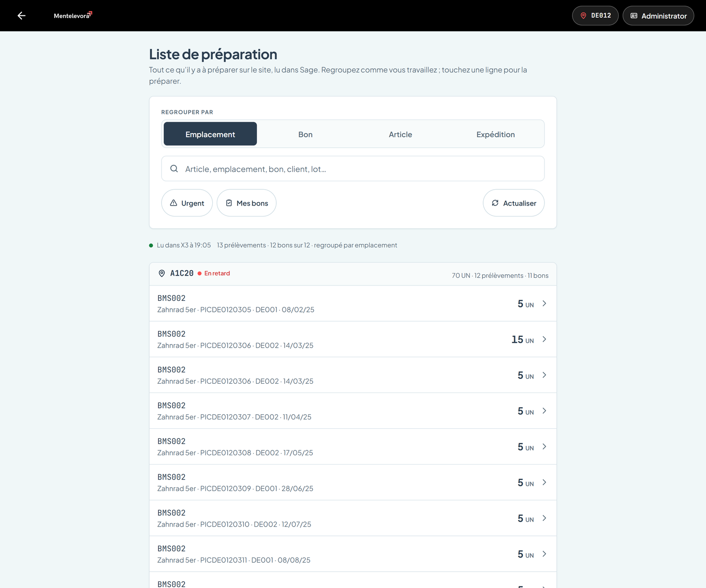
Task: Refresh the list with Actualiser
Action: (514, 203)
